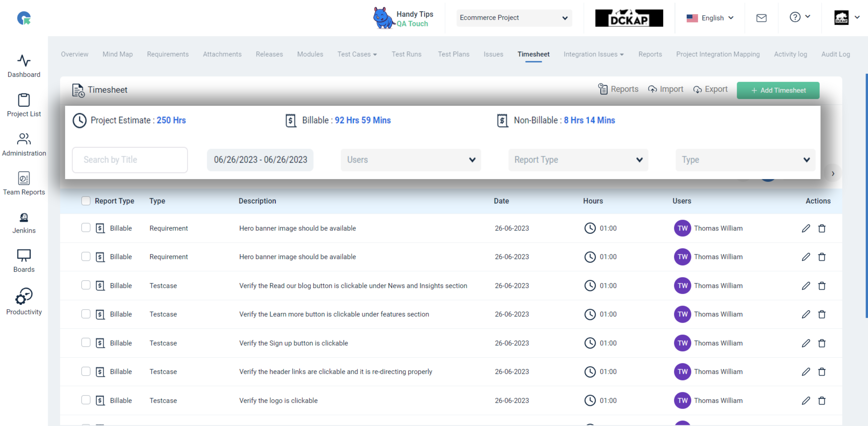Toggle the select-all checkbox in table header

click(x=86, y=201)
